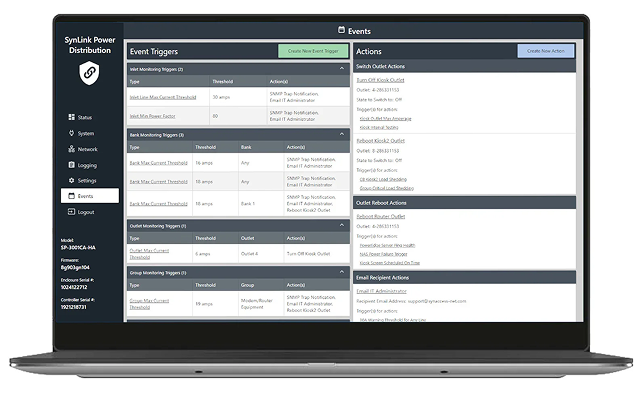639x395 pixels.
Task: Click the Switch Outlet Actions header
Action: click(x=464, y=66)
